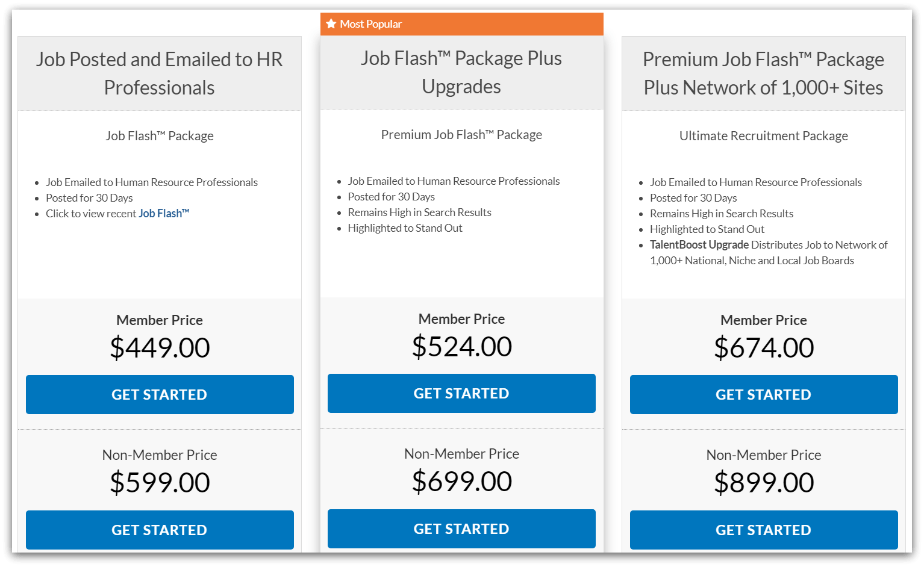Click Get Started below Member Price $674.00
924x567 pixels.
coord(763,394)
